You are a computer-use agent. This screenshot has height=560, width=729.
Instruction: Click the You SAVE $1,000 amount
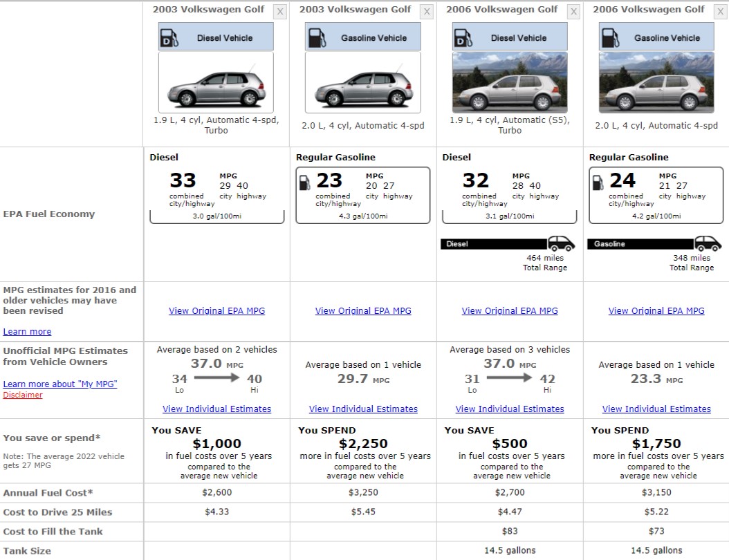216,444
